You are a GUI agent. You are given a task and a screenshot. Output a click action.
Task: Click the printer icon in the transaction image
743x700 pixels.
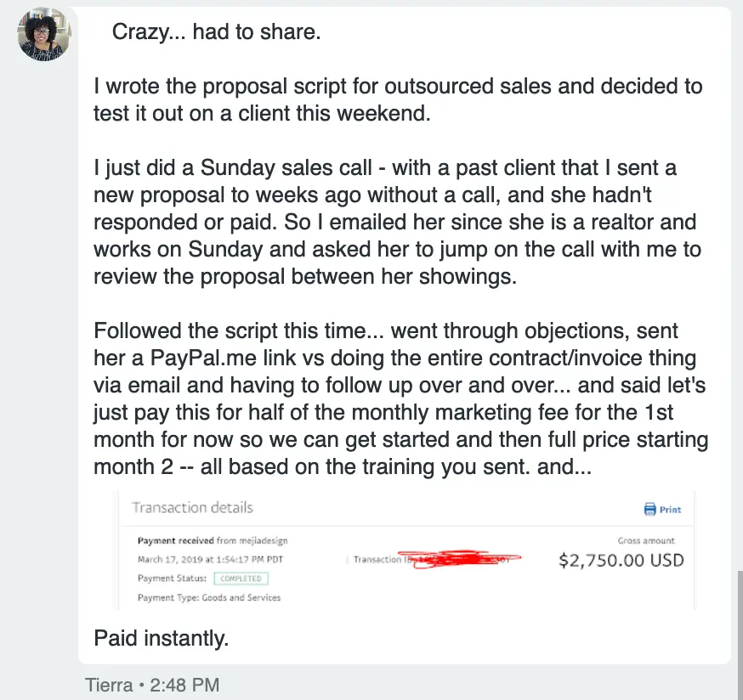click(650, 509)
